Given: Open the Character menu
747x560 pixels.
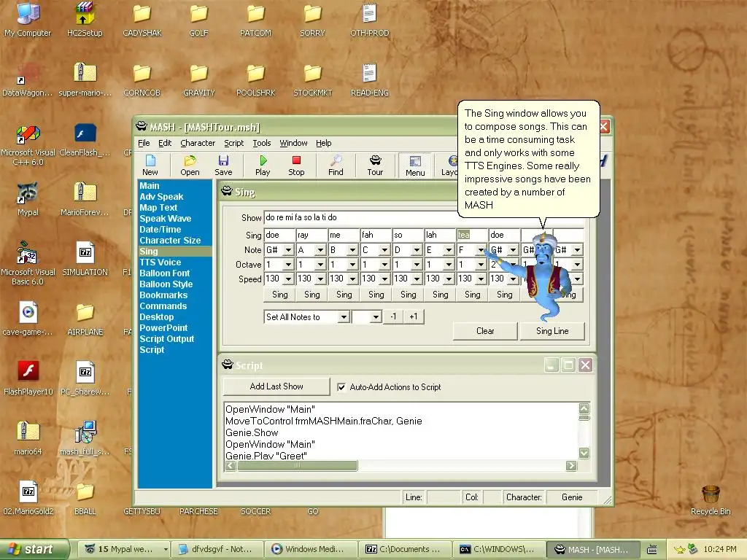Looking at the screenshot, I should (198, 143).
